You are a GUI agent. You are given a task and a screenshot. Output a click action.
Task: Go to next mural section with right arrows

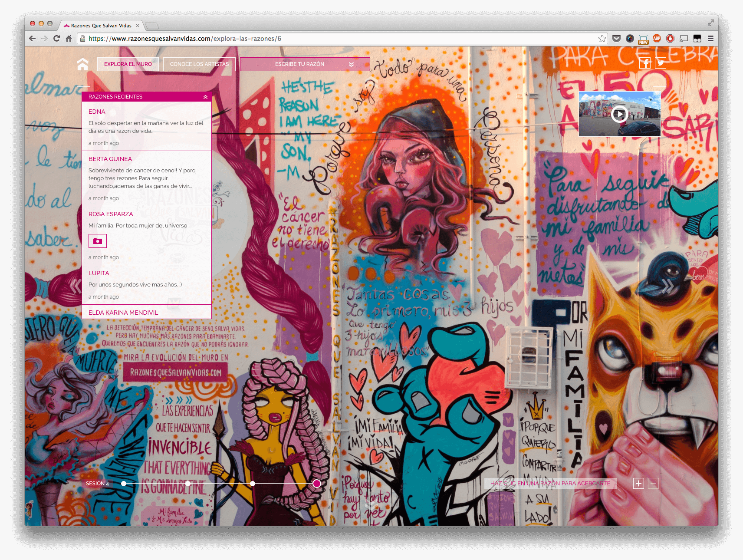pos(667,286)
